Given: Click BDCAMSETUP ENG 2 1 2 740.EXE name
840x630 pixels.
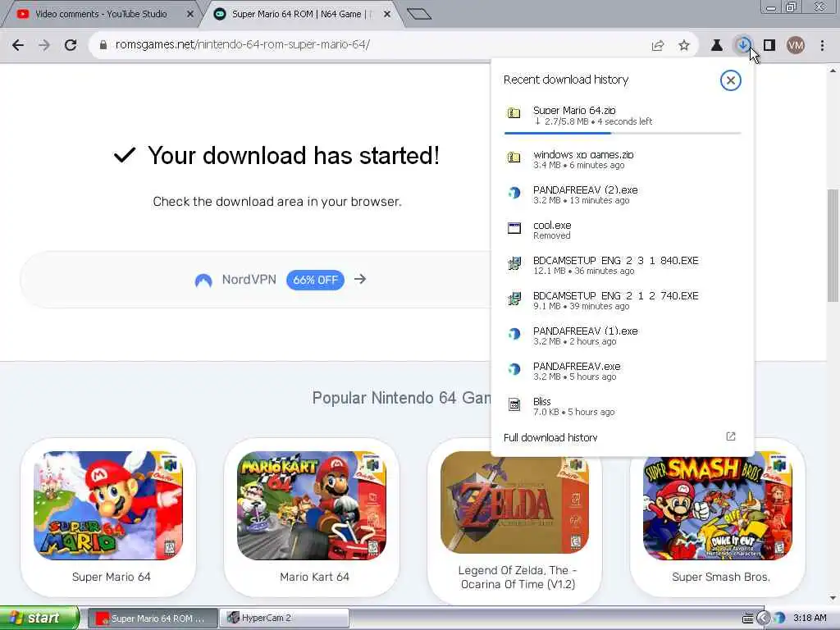Looking at the screenshot, I should [x=615, y=295].
